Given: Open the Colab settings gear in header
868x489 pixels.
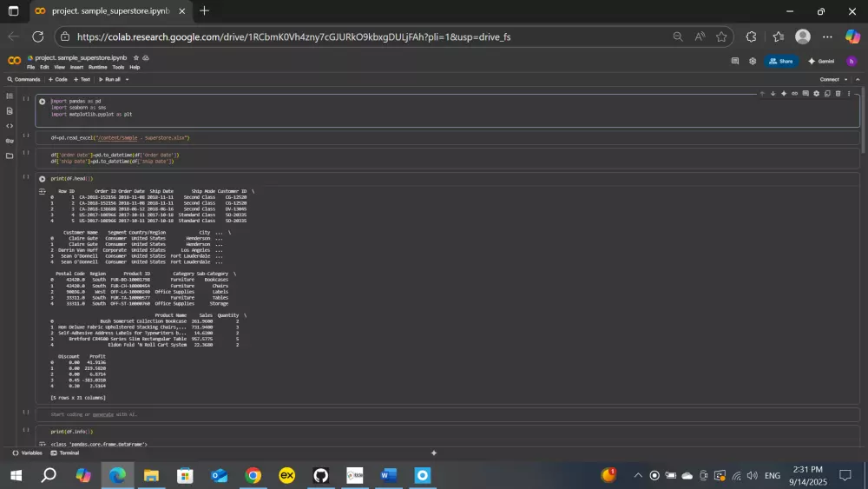Looking at the screenshot, I should tap(753, 61).
